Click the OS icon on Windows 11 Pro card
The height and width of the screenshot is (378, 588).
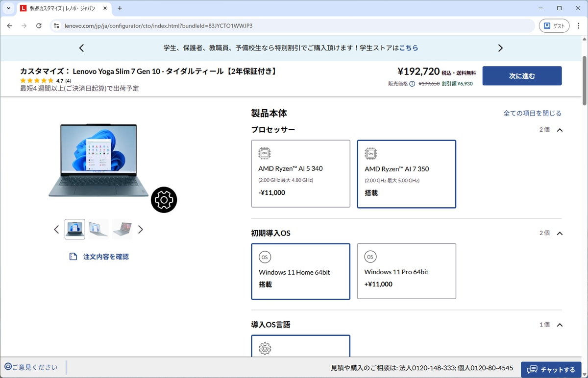(x=370, y=257)
